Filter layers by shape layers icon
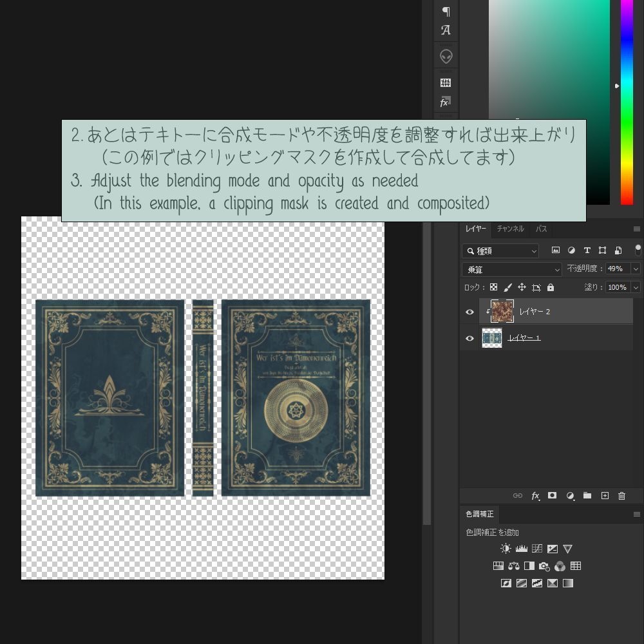The image size is (644, 644). pyautogui.click(x=603, y=250)
